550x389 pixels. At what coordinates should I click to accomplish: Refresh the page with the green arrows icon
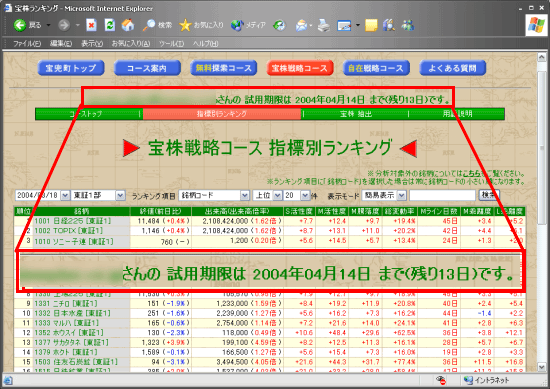[x=110, y=25]
